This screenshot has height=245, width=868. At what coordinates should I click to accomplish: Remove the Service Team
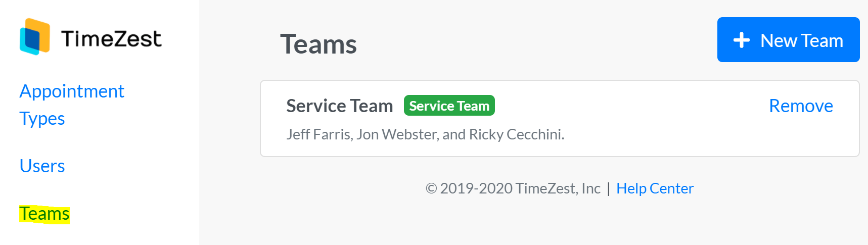click(x=801, y=106)
